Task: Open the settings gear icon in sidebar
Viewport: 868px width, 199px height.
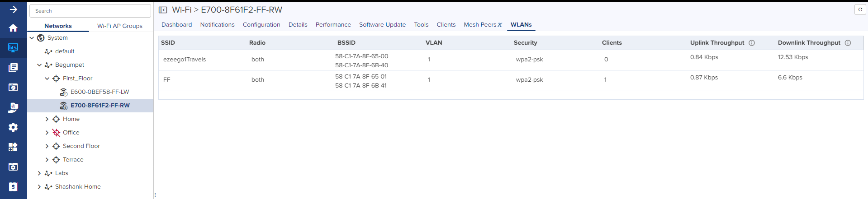Action: point(13,127)
